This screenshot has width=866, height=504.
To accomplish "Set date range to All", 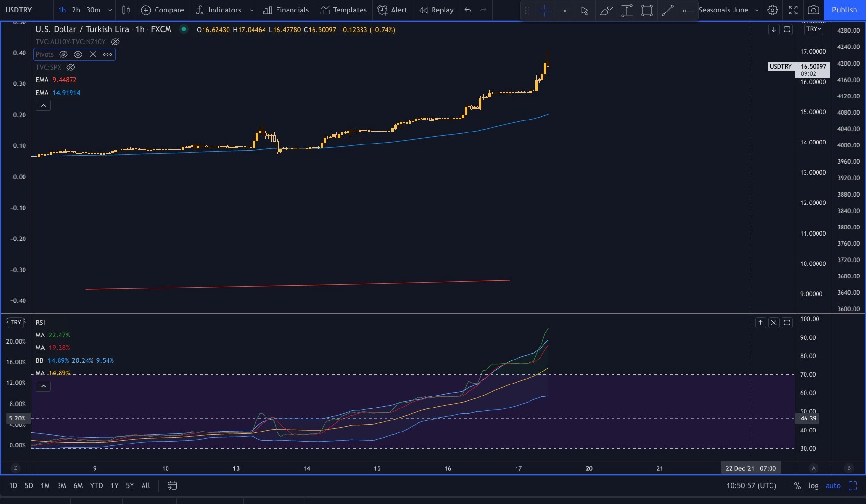I will tap(146, 486).
